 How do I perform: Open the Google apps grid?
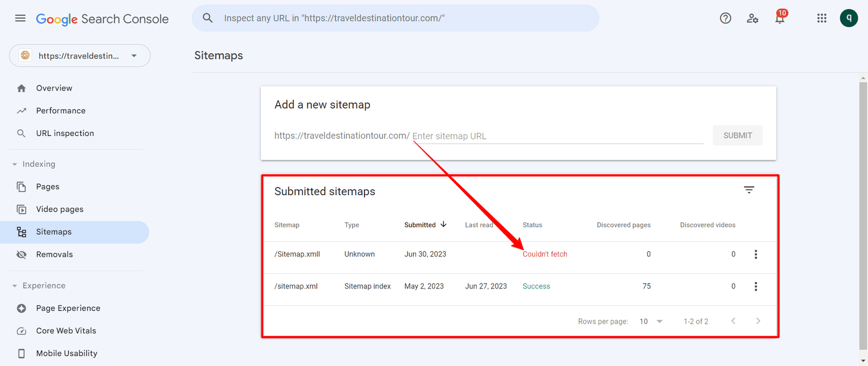tap(822, 18)
